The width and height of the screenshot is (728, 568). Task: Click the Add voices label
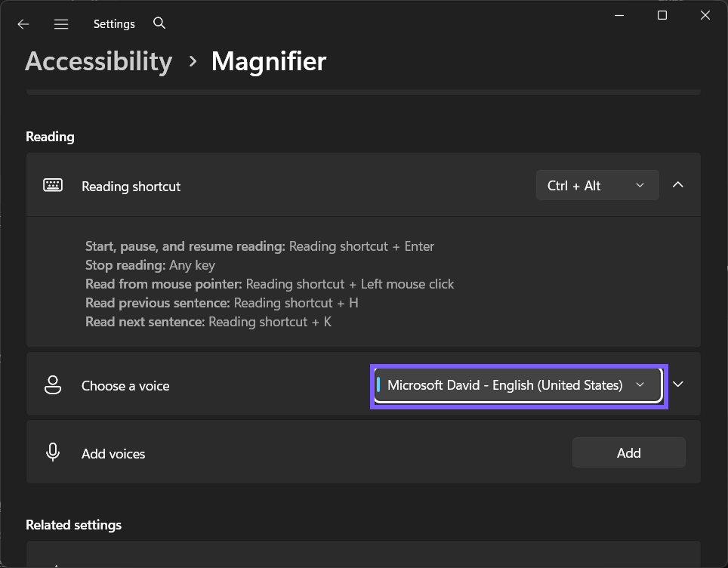point(113,454)
